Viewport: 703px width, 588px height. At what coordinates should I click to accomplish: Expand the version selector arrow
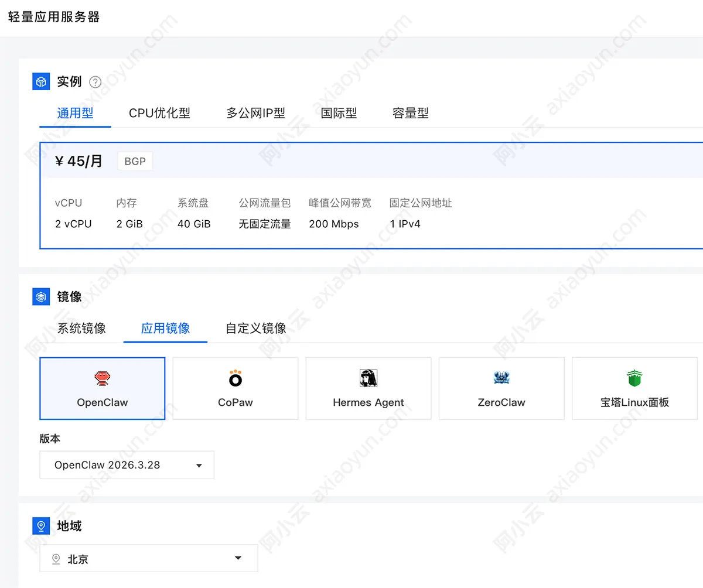200,464
